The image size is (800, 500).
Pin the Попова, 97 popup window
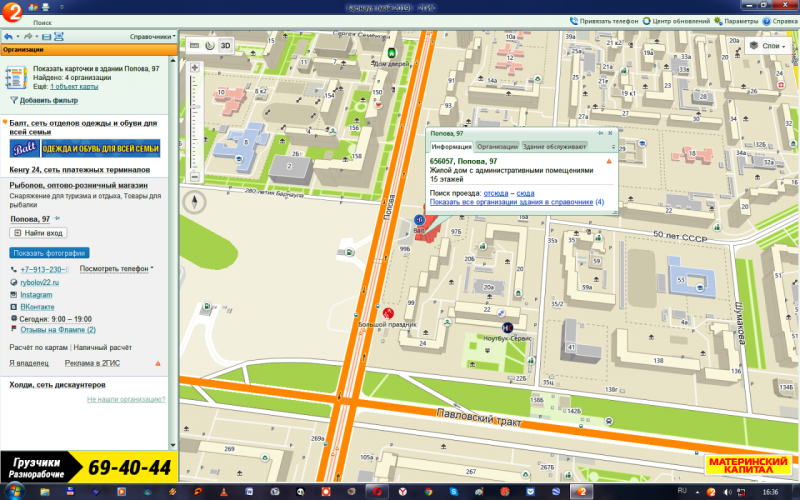601,132
